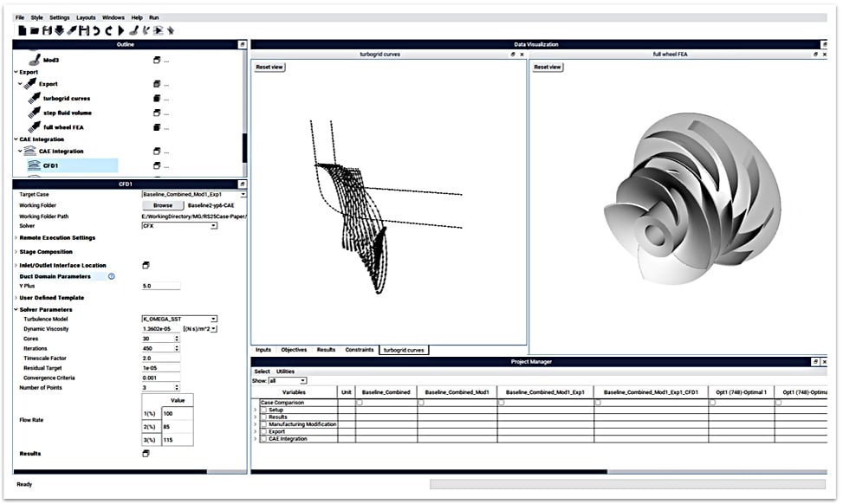
Task: Click the full wheel FEA export icon
Action: 34,126
